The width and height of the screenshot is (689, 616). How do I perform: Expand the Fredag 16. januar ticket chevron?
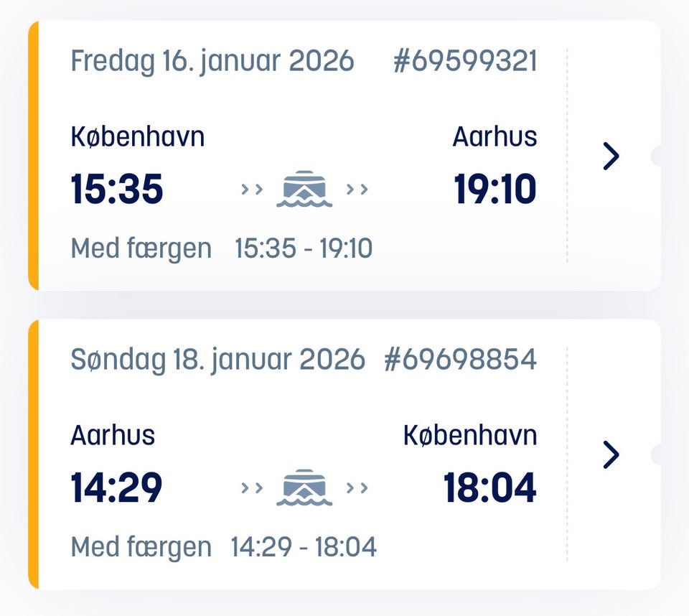[x=611, y=156]
